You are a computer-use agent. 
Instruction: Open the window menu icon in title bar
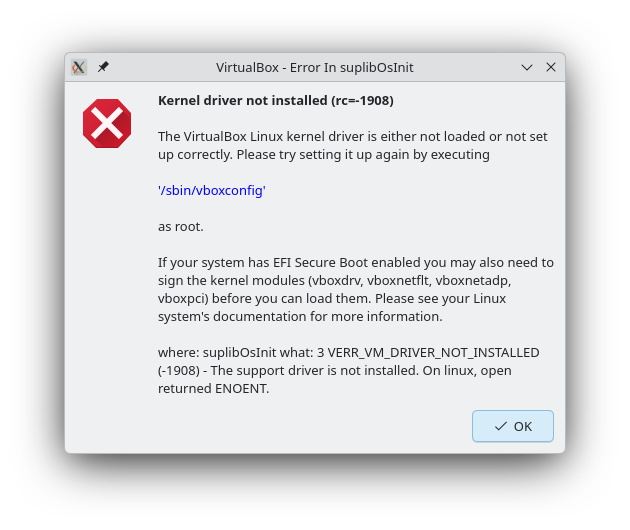click(x=79, y=67)
